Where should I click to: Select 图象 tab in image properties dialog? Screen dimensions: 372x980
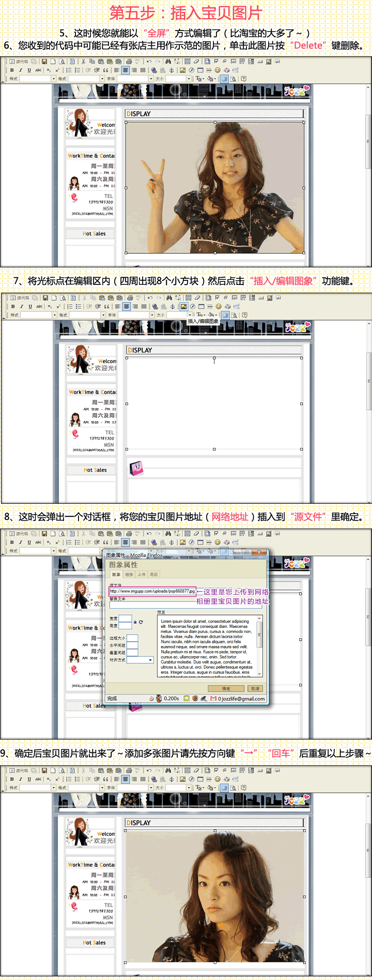coord(116,575)
